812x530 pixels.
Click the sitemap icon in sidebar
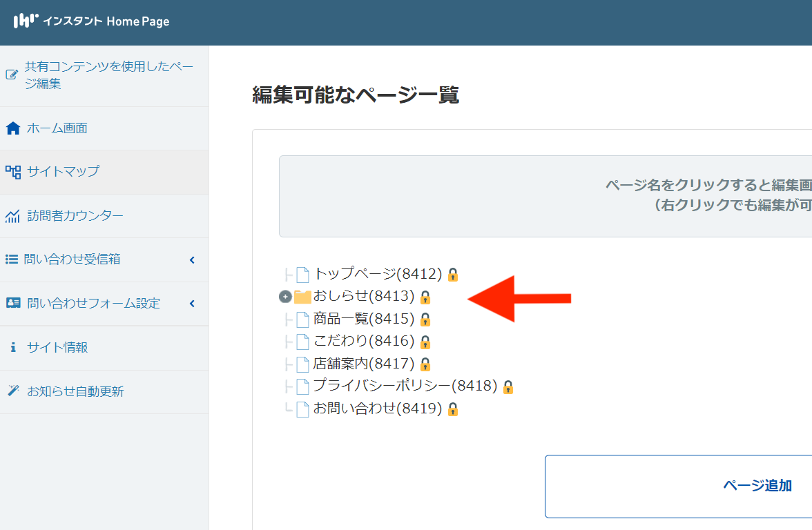pyautogui.click(x=12, y=171)
